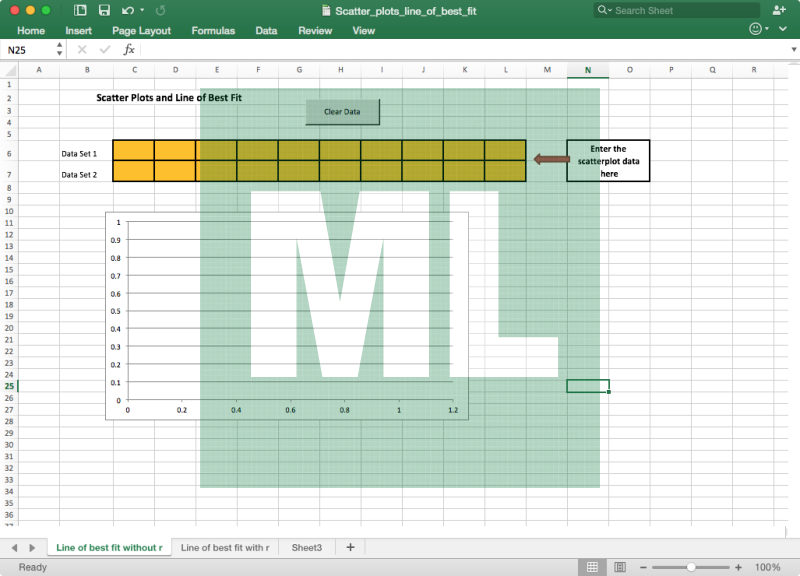
Task: Open the Formulas ribbon tab
Action: point(213,30)
